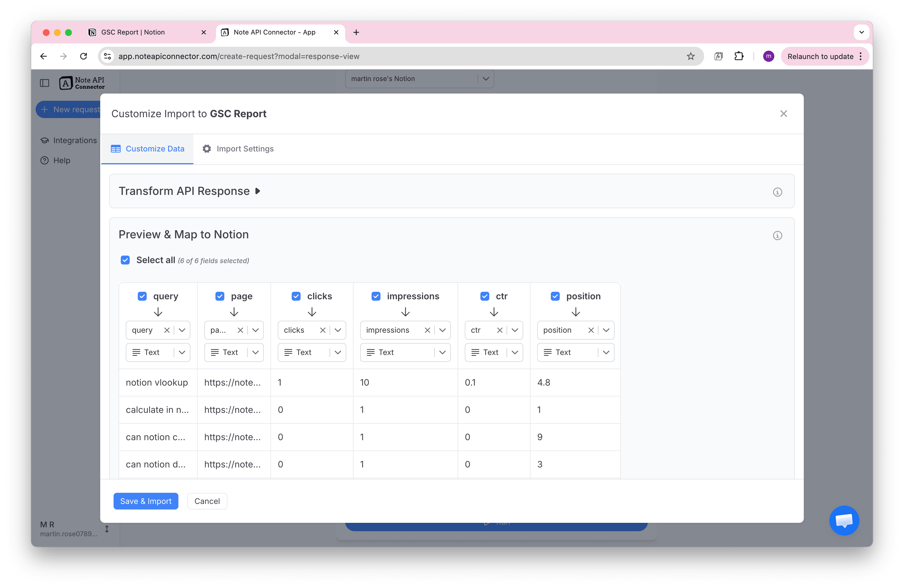Uncheck the Select all checkbox
Screen dimensions: 904x588
point(125,260)
